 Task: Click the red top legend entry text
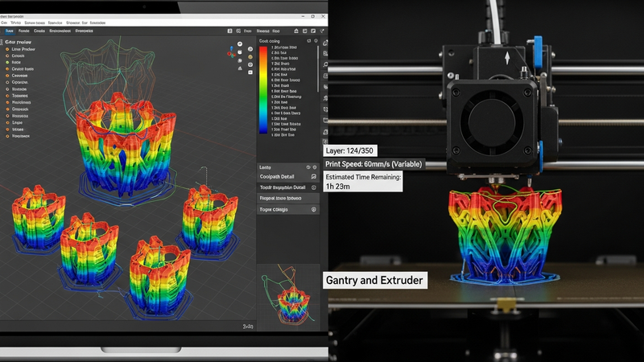click(x=284, y=47)
